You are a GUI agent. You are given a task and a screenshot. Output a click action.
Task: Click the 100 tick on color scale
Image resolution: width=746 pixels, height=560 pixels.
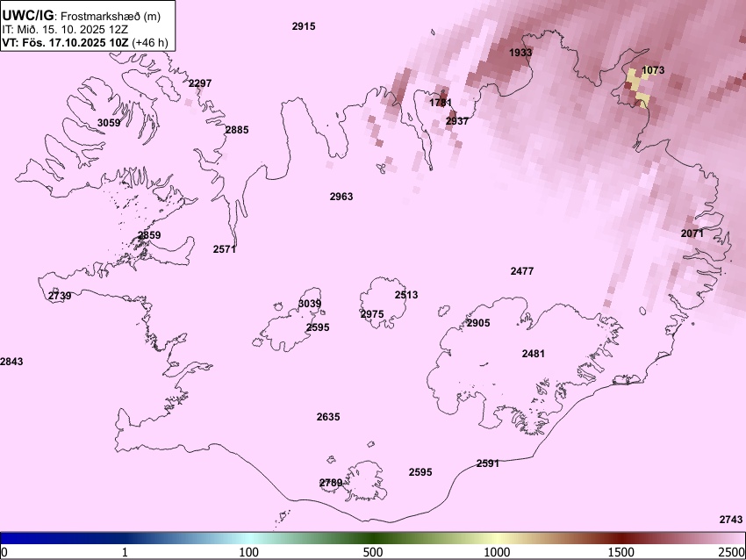[248, 552]
